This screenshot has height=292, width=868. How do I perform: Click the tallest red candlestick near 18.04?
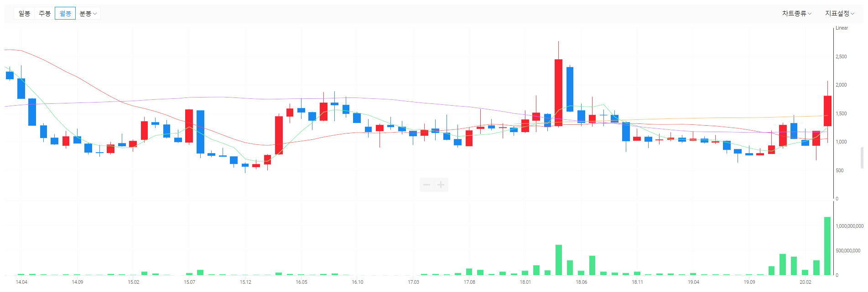(x=558, y=92)
